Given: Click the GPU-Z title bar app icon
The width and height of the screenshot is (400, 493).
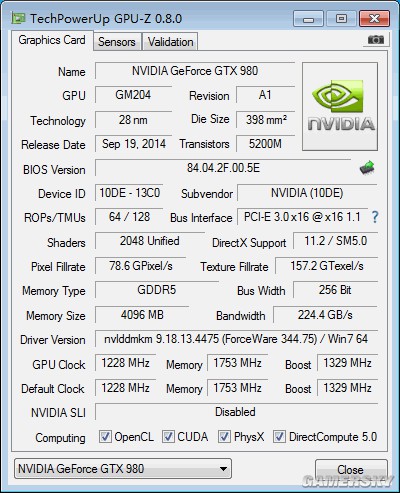Looking at the screenshot, I should [18, 18].
